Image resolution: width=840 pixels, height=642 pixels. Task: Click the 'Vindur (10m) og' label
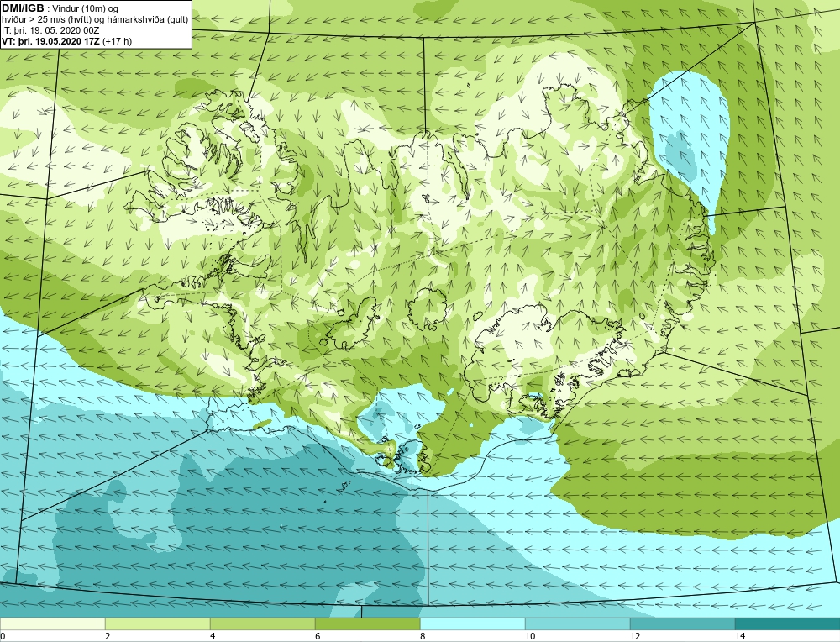click(86, 8)
